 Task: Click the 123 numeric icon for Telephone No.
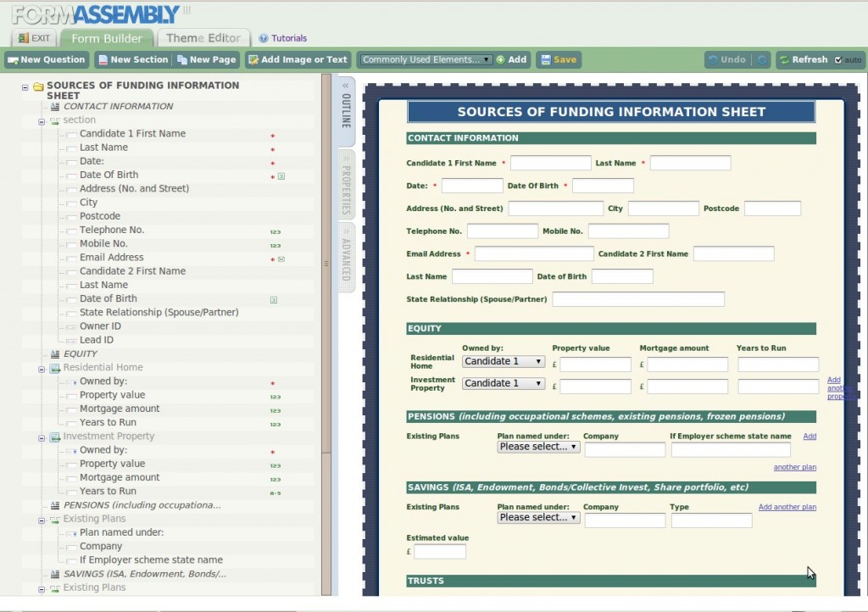tap(275, 232)
